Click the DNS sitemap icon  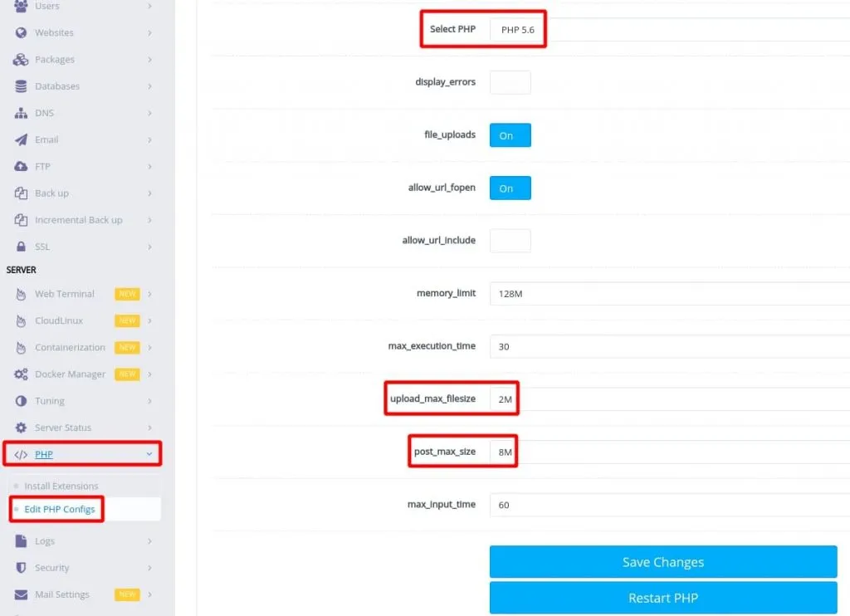point(22,113)
